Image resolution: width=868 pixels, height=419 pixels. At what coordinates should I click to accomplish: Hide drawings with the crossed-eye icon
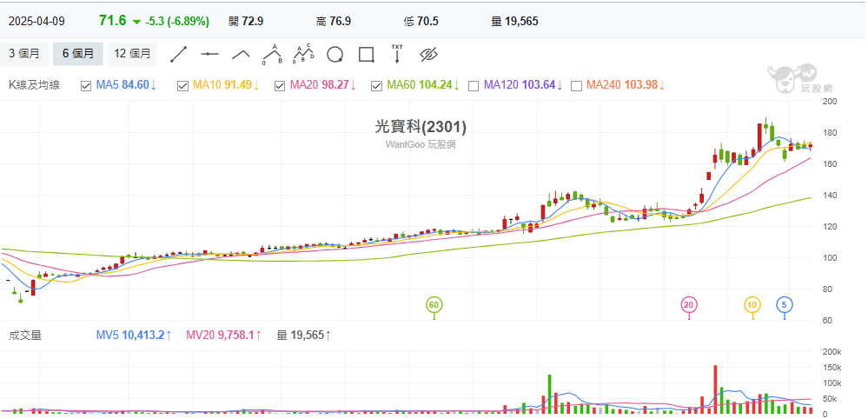427,55
